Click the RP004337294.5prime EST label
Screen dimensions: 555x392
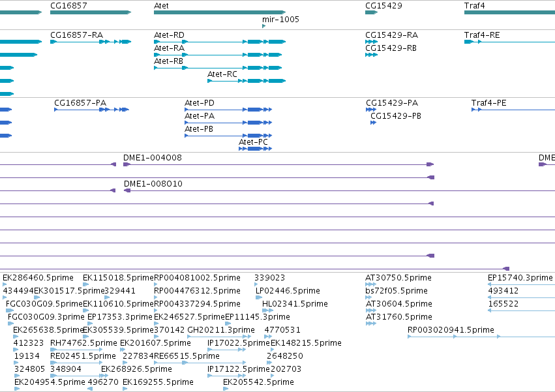pos(197,304)
